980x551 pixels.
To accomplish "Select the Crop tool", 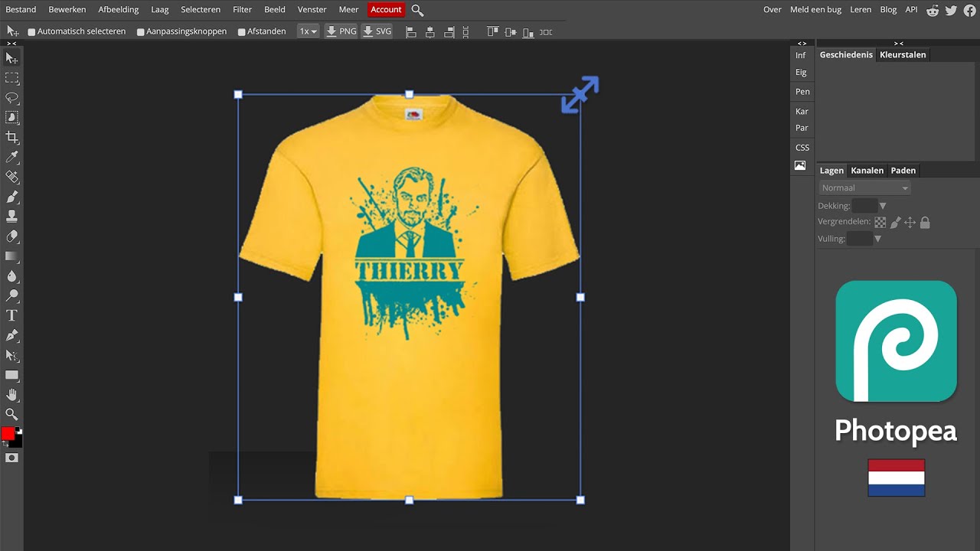I will point(11,138).
